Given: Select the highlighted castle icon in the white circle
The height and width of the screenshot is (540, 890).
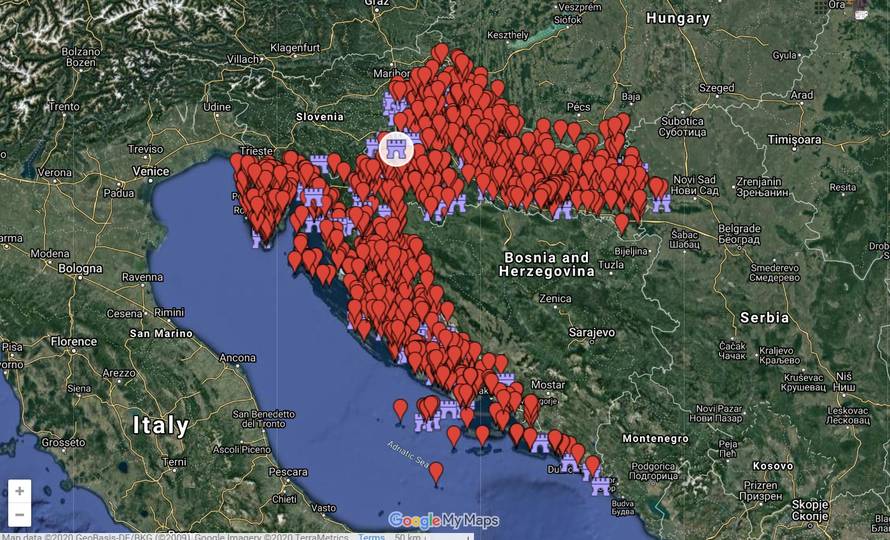Looking at the screenshot, I should click(396, 149).
